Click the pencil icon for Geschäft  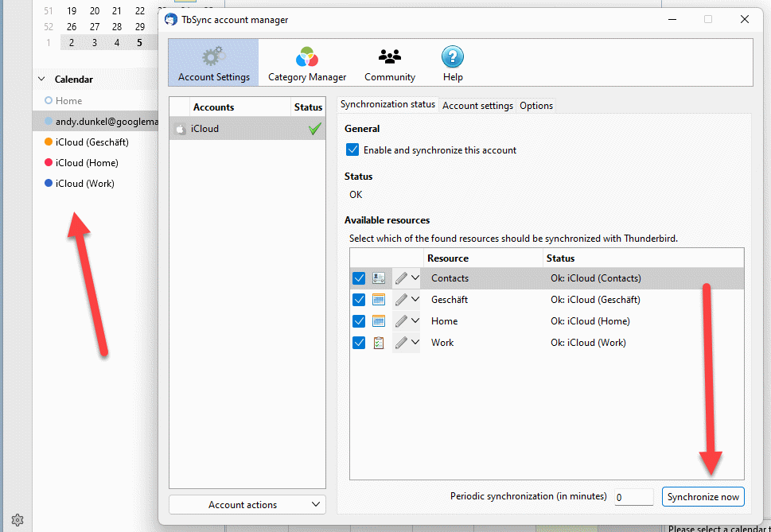(x=401, y=300)
